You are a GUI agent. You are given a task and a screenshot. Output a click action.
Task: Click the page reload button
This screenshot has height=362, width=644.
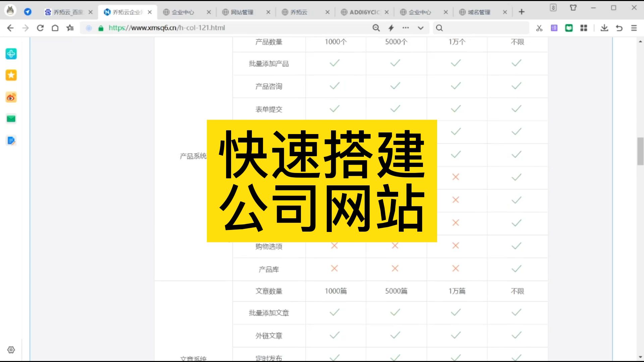(40, 28)
